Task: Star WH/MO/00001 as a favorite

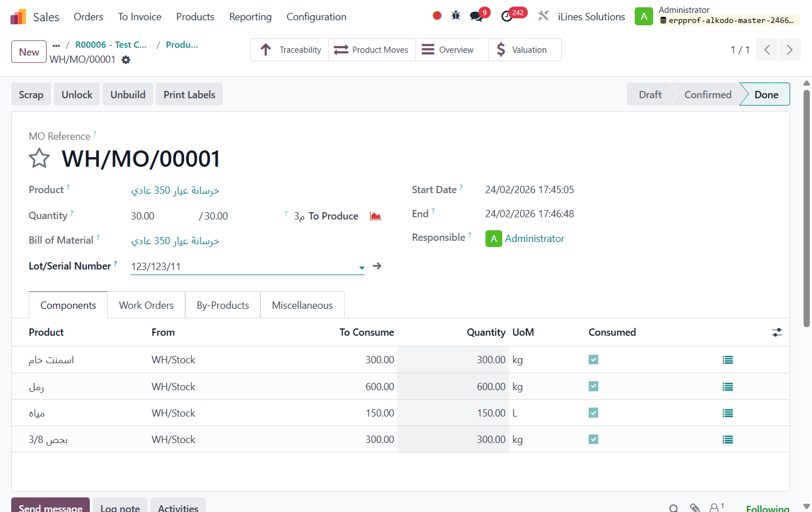Action: click(x=39, y=158)
